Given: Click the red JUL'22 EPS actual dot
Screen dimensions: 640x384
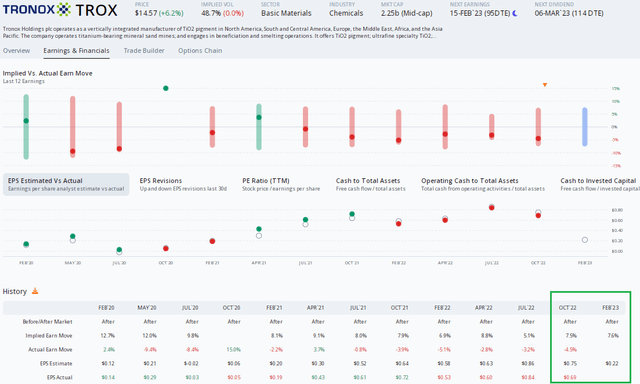Looking at the screenshot, I should pyautogui.click(x=491, y=208).
